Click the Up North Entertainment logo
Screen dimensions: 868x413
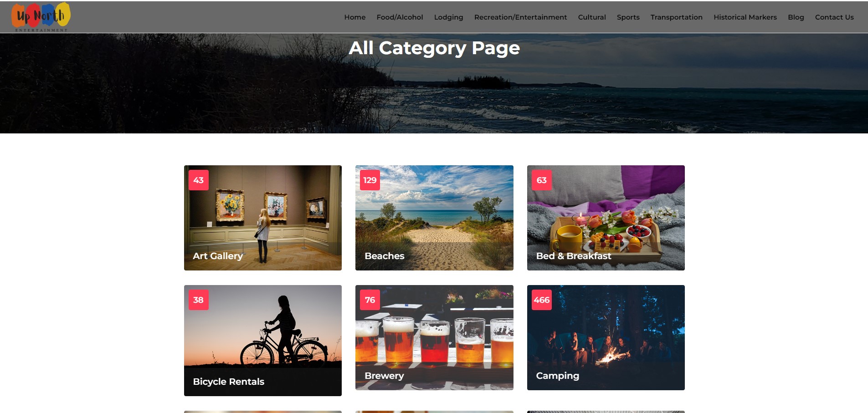tap(41, 17)
